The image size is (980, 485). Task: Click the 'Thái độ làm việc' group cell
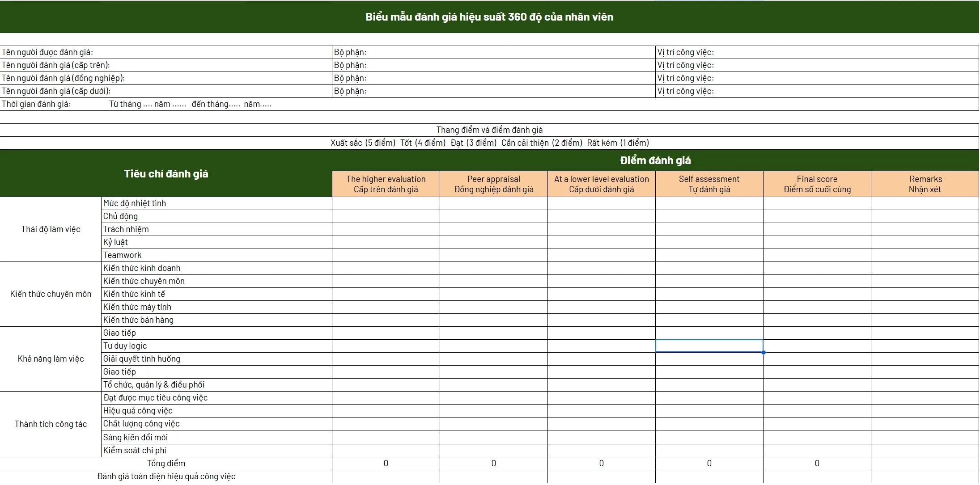click(51, 229)
